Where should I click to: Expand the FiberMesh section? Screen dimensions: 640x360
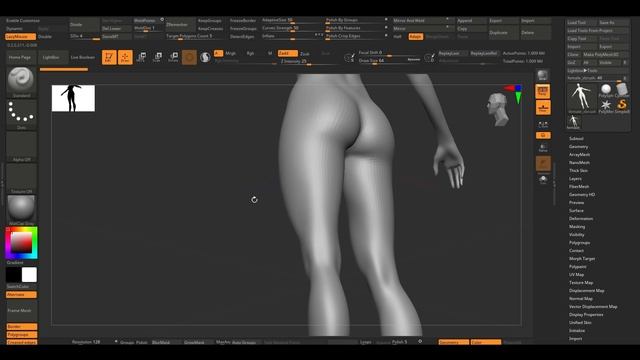tap(579, 187)
